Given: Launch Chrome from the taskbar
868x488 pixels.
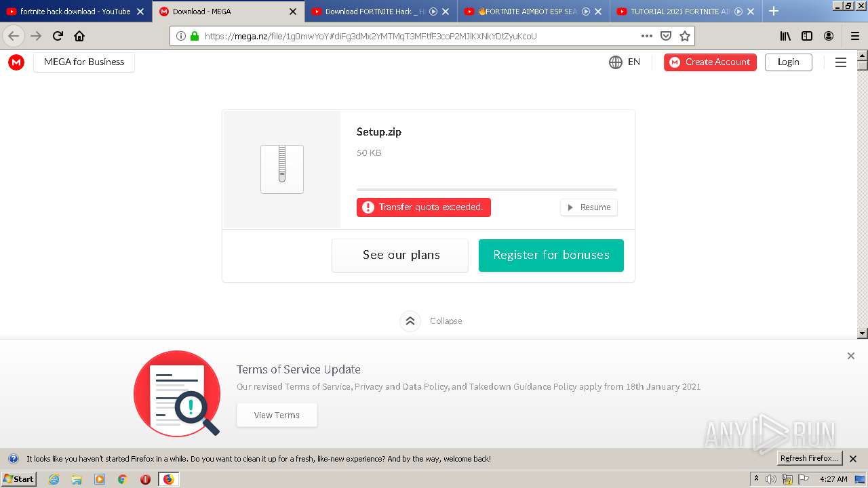Looking at the screenshot, I should point(122,479).
